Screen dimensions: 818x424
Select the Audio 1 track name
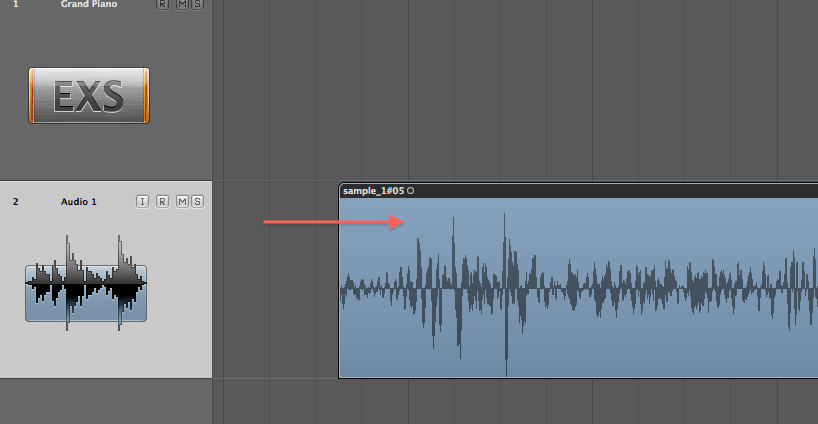pyautogui.click(x=79, y=202)
